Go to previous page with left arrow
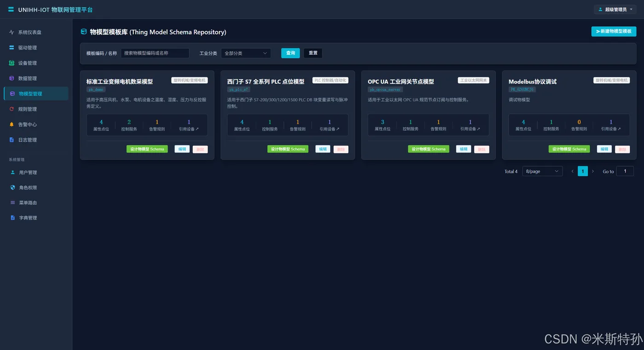The image size is (644, 350). tap(572, 171)
